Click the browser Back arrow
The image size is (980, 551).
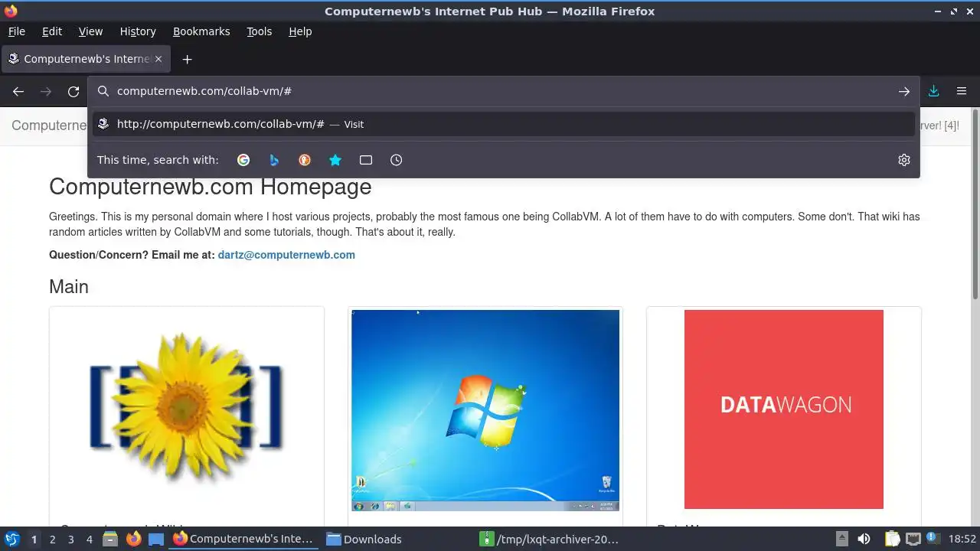tap(18, 91)
